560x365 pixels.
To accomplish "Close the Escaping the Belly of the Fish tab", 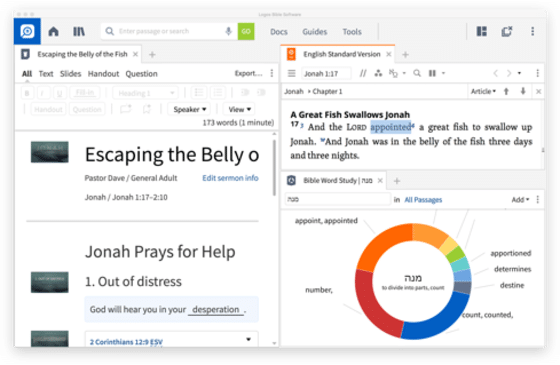I will 135,54.
